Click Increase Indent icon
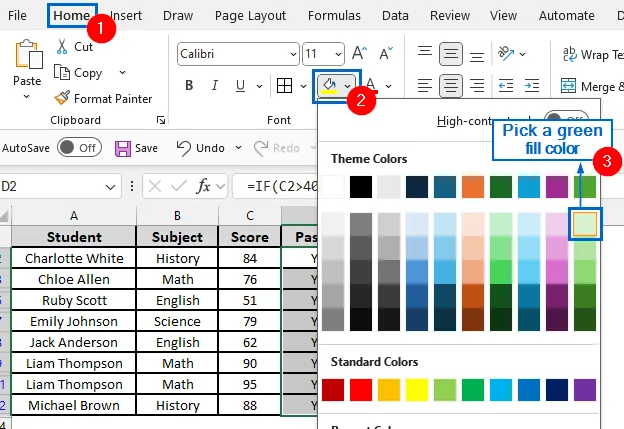 (532, 86)
